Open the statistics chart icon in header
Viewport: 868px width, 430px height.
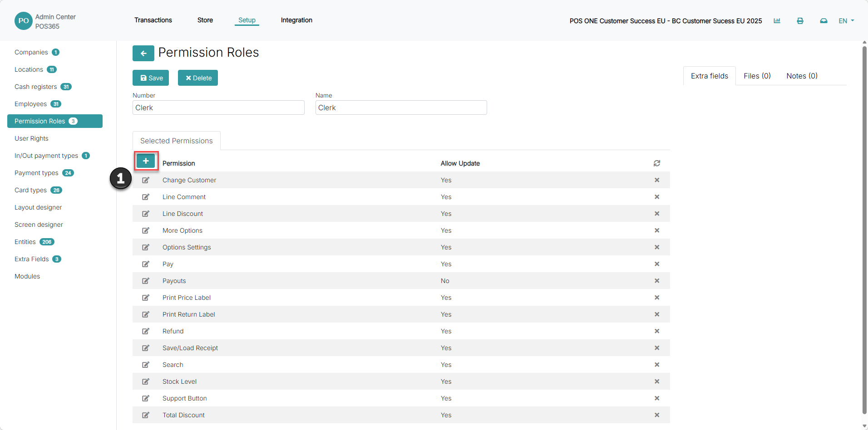tap(777, 21)
